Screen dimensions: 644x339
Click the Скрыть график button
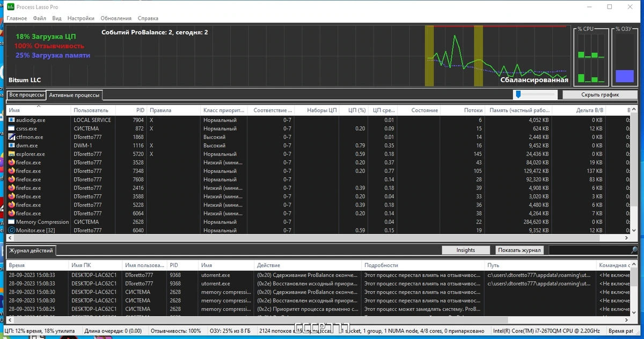600,95
